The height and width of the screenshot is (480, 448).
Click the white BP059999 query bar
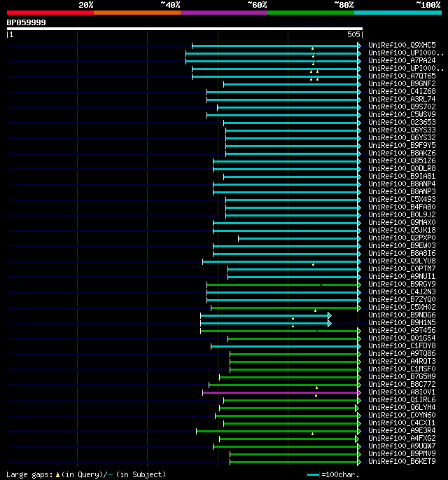point(184,29)
